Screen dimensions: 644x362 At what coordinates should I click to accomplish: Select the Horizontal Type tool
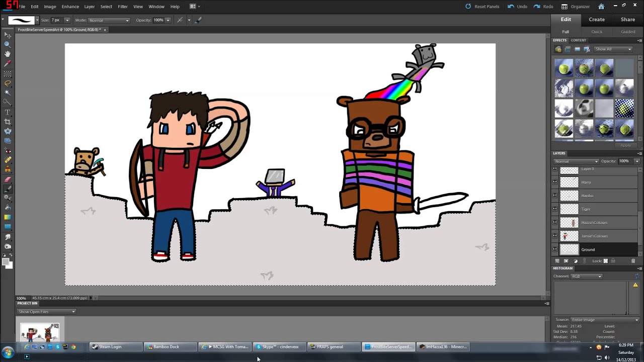point(8,112)
